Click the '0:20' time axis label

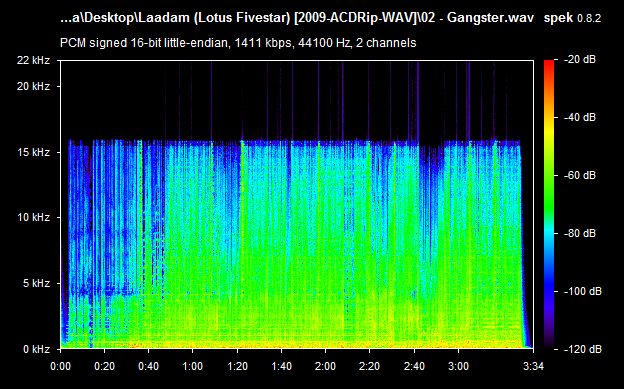pyautogui.click(x=105, y=366)
